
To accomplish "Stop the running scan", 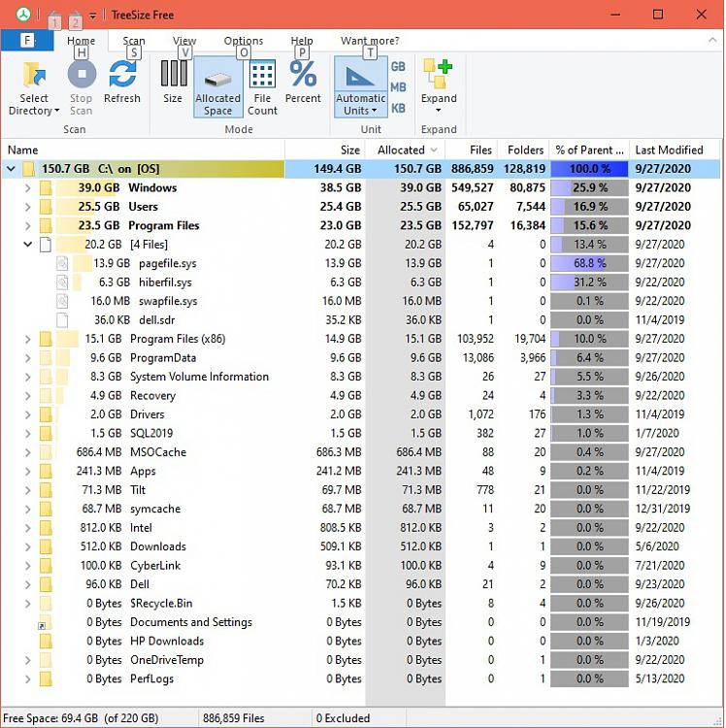I will click(x=82, y=86).
